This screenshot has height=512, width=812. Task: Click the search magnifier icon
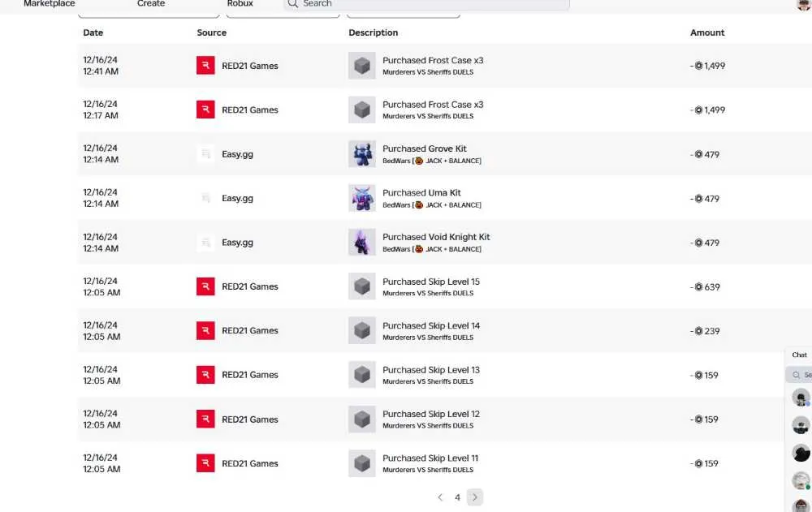pyautogui.click(x=292, y=3)
